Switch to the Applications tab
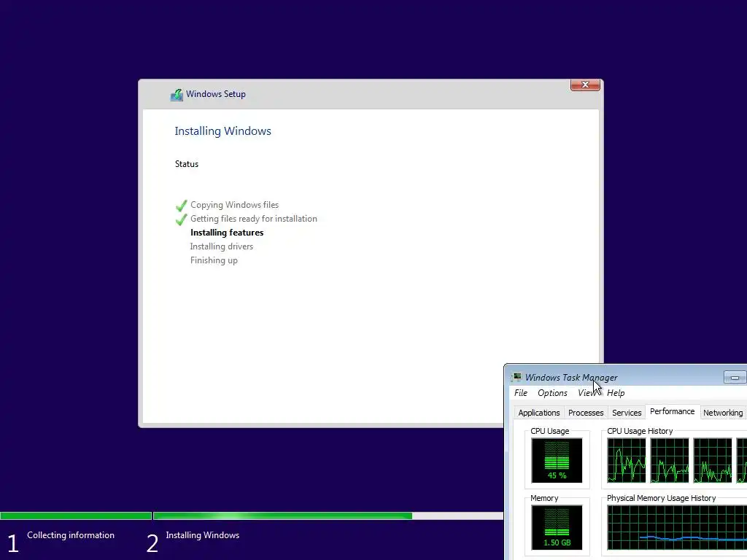The width and height of the screenshot is (747, 560). [539, 413]
